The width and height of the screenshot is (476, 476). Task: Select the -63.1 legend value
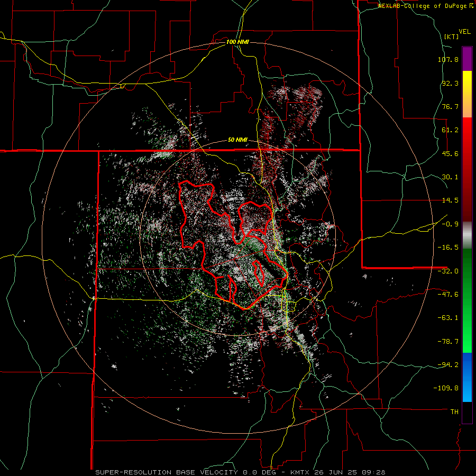point(448,318)
